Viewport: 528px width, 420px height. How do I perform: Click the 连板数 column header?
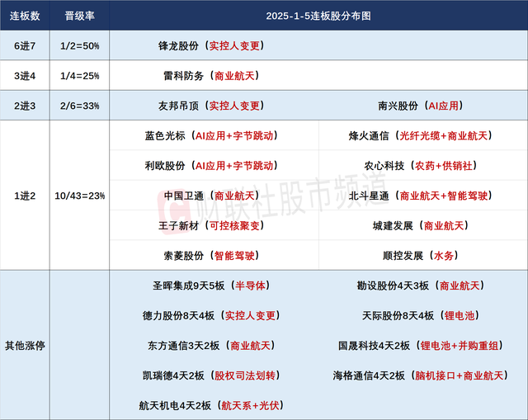tap(25, 16)
